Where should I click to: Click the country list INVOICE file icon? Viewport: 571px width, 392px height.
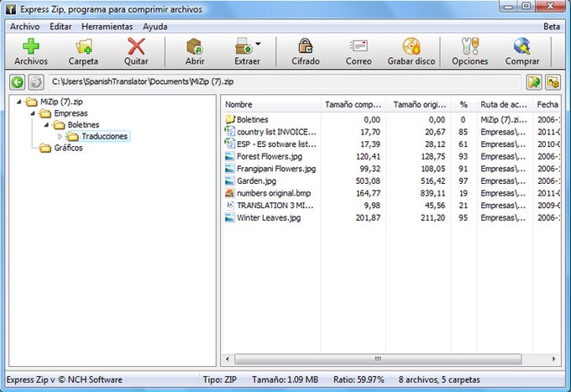tap(230, 131)
